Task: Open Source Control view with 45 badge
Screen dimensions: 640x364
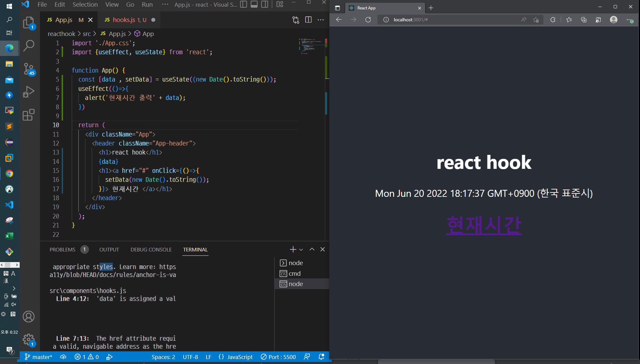Action: coord(29,69)
